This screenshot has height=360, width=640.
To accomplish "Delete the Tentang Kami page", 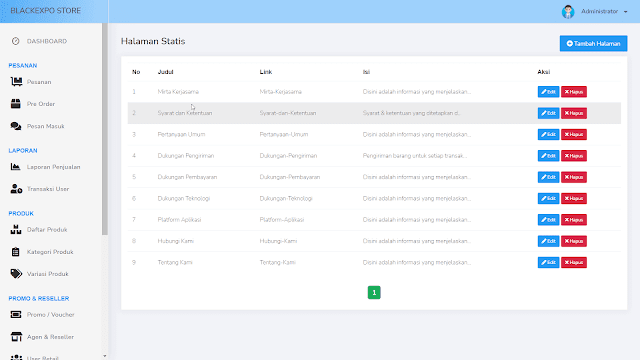I will [573, 262].
